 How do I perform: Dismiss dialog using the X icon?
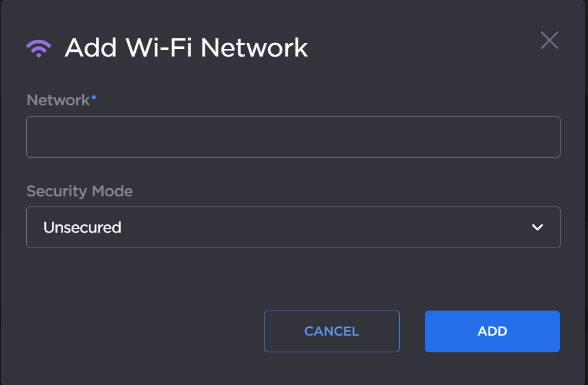(549, 40)
